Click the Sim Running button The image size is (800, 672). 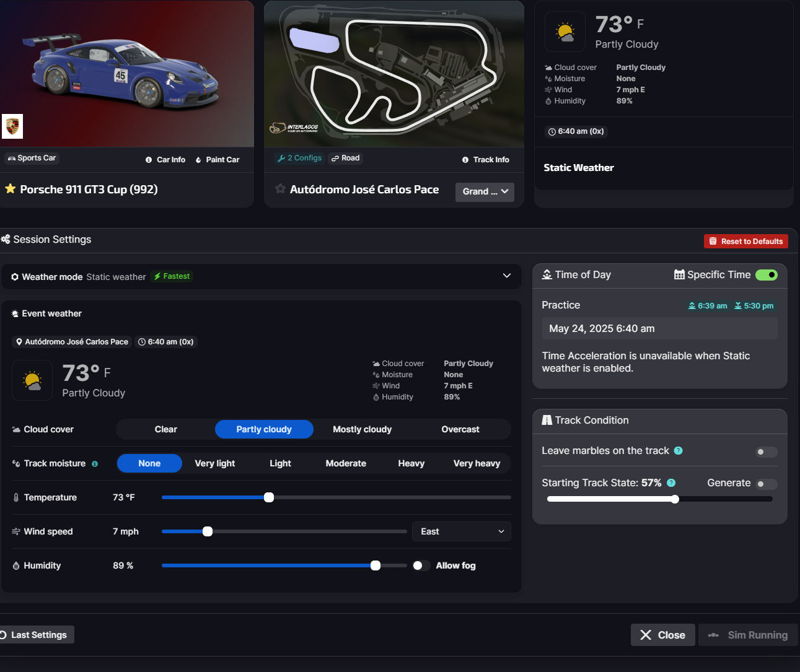(748, 635)
